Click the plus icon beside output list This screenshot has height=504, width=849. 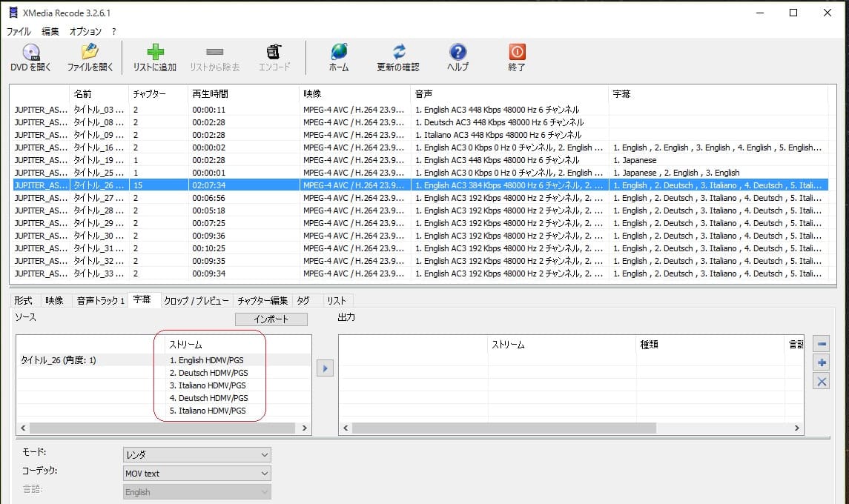click(x=821, y=362)
